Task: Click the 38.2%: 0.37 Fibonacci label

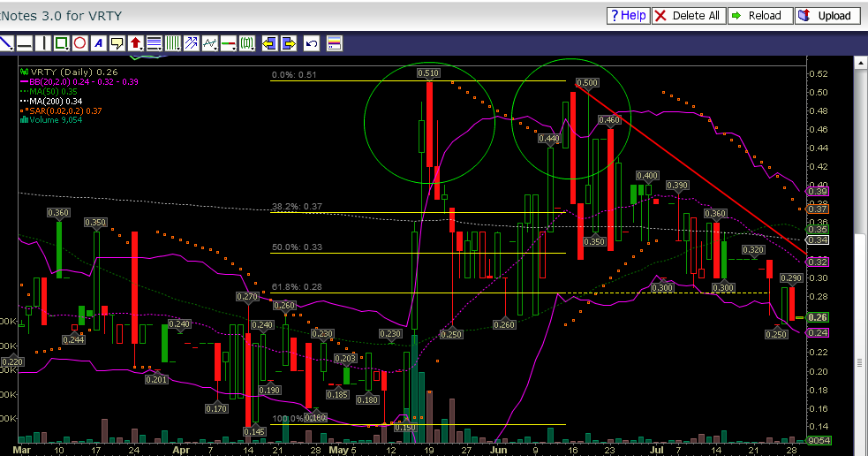Action: tap(297, 206)
